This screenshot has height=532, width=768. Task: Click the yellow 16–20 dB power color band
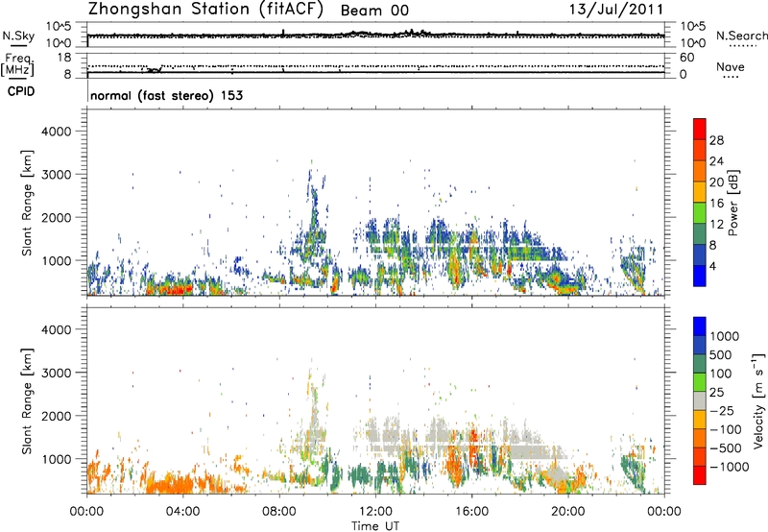(x=700, y=191)
